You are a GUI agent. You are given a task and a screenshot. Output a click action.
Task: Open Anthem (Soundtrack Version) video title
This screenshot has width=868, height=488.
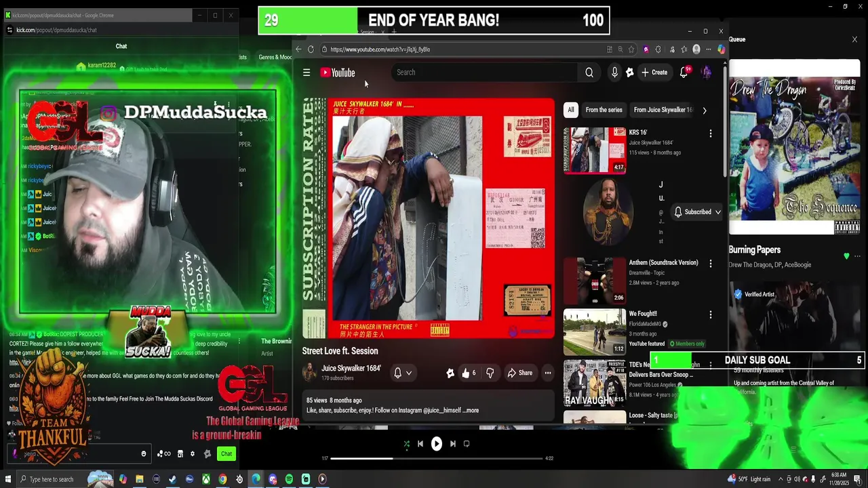[x=663, y=263]
